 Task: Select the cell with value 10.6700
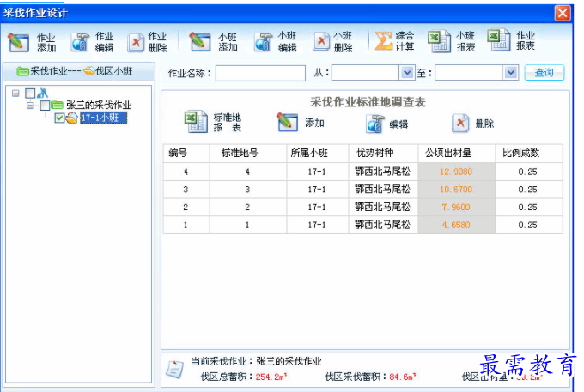457,190
